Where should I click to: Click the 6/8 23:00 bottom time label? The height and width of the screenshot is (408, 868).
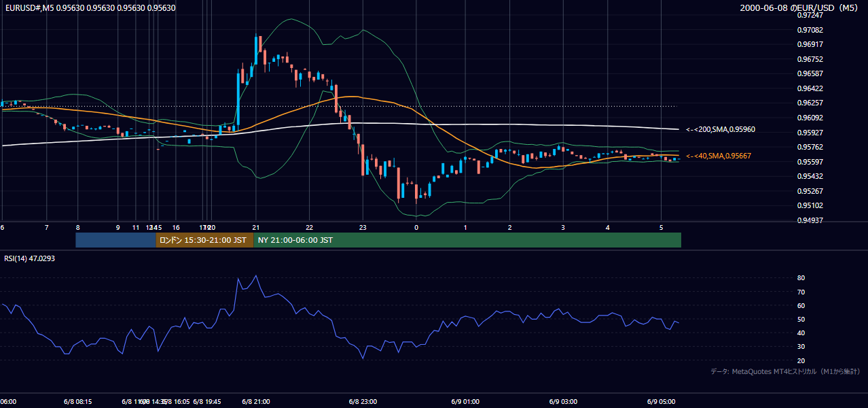[x=363, y=402]
